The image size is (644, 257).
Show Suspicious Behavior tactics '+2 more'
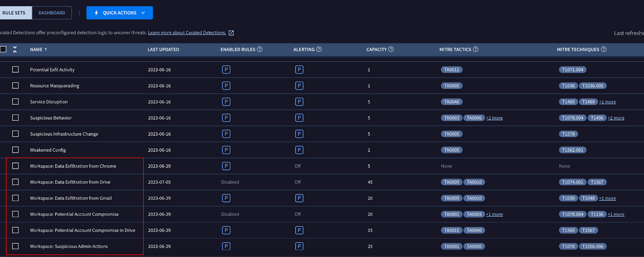pos(494,118)
